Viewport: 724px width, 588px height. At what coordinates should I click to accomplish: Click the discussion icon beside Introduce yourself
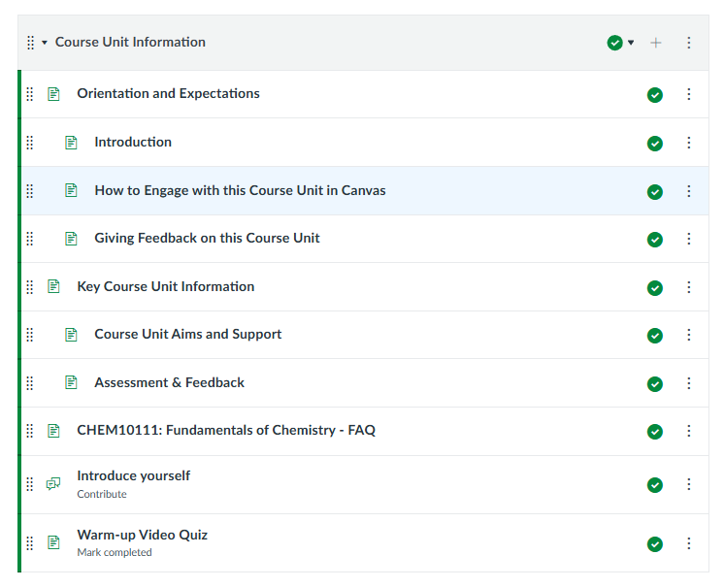(53, 483)
